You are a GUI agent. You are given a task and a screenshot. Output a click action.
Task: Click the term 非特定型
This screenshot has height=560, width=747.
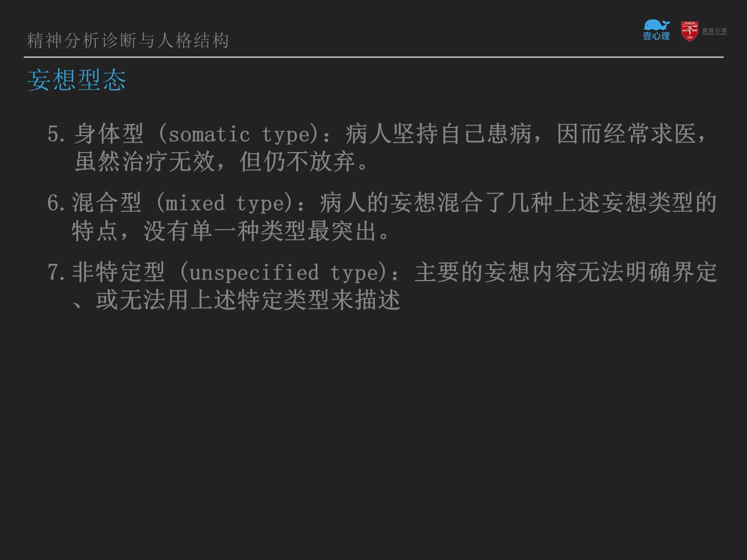tap(118, 272)
